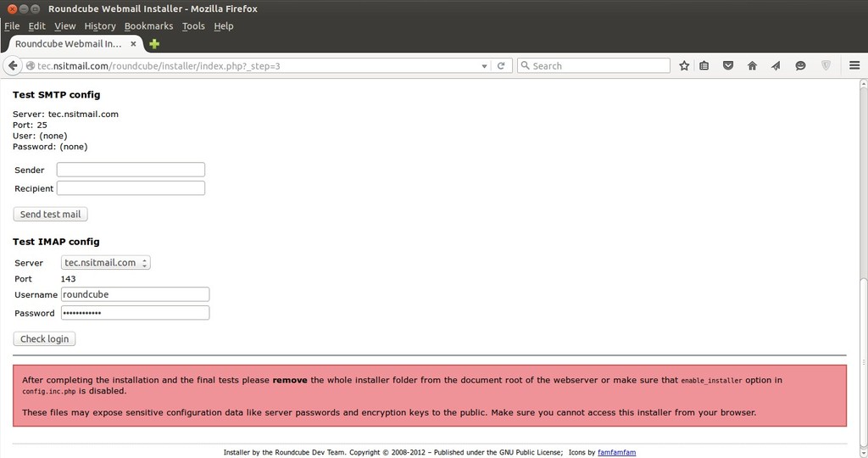Click the URL address bar

click(x=258, y=66)
